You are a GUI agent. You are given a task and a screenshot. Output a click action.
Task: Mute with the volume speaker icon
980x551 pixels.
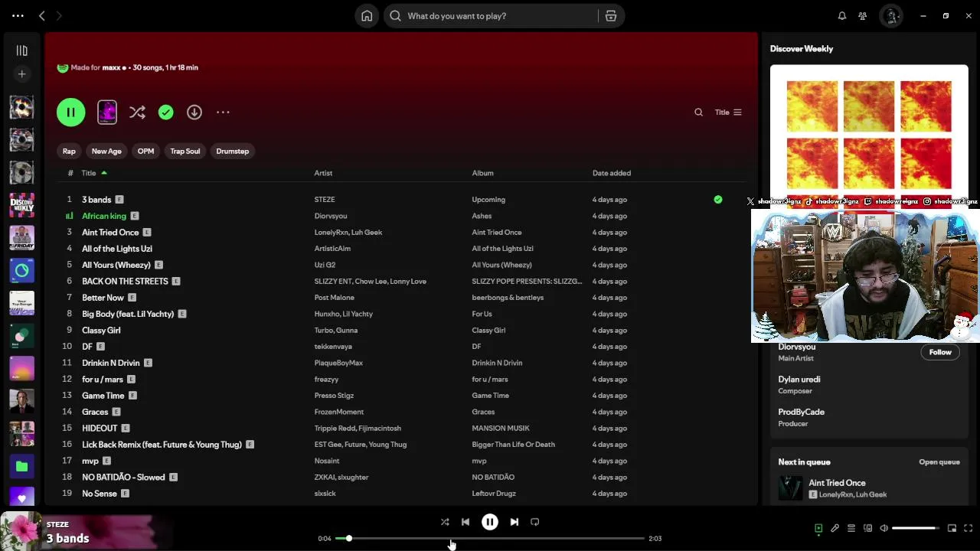pos(884,528)
